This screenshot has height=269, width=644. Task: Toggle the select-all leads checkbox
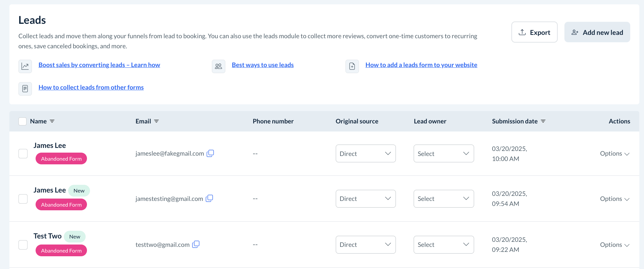22,121
